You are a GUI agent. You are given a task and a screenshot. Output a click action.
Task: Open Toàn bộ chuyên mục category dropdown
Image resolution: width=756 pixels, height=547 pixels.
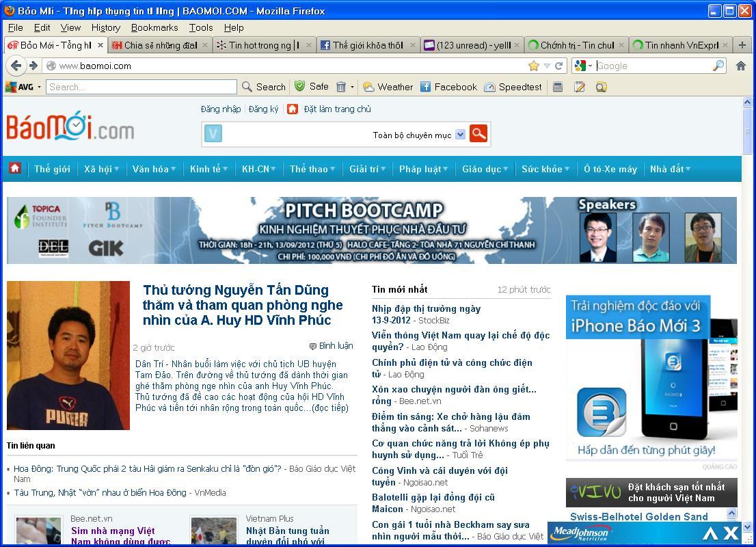tap(461, 135)
